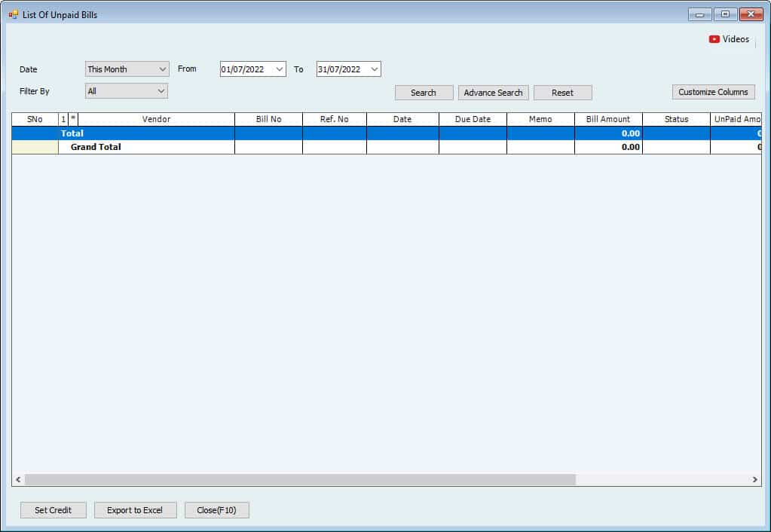771x532 pixels.
Task: Select the highlighted Total row
Action: 387,133
